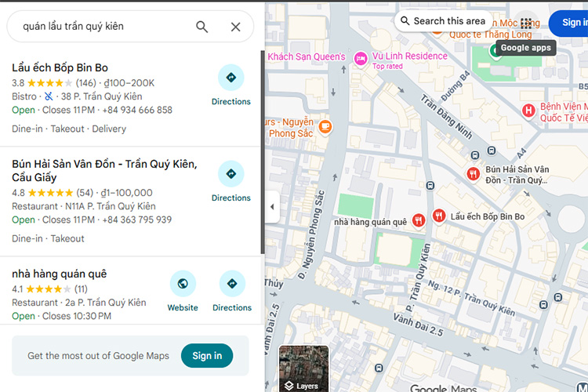Viewport: 588px width, 392px height.
Task: Open nhà hàng quán quê listing title
Action: point(60,274)
